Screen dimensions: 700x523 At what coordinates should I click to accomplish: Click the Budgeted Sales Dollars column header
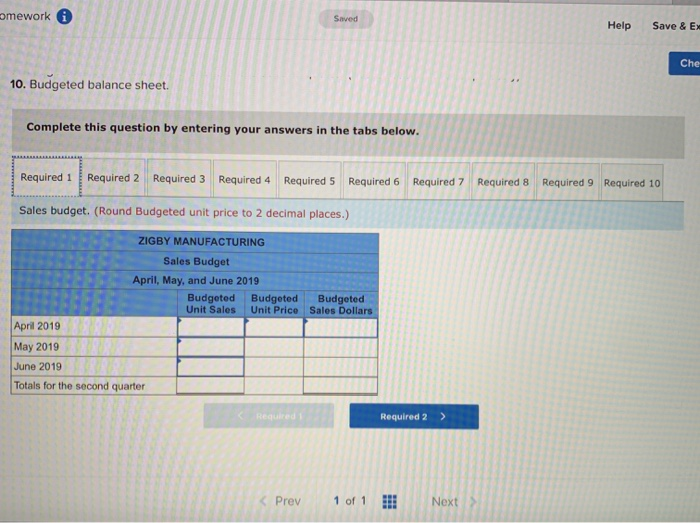point(341,304)
